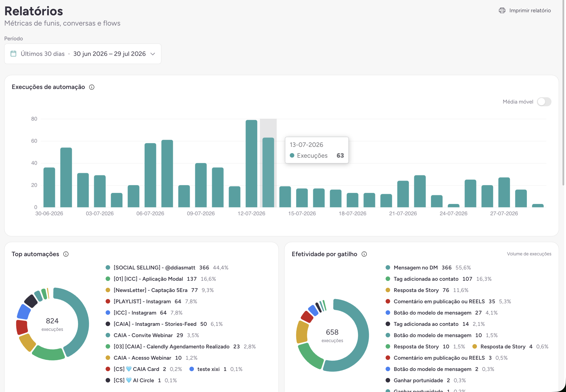Click the teal dot for [SOCIAL SELLING] - @ddiasmatt
Image resolution: width=566 pixels, height=392 pixels.
[108, 268]
